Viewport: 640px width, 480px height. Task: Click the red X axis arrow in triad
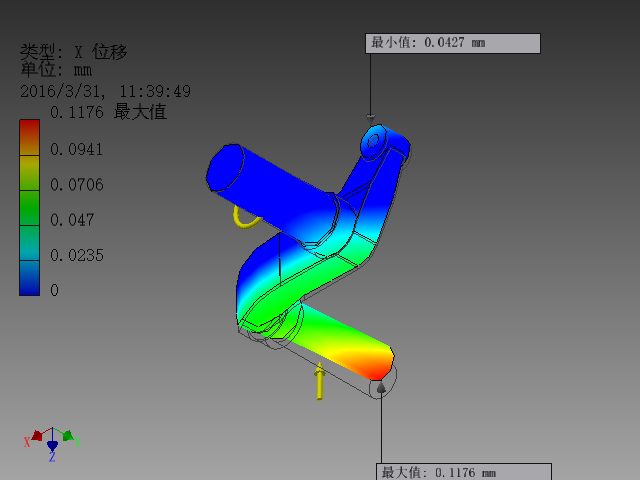point(37,436)
